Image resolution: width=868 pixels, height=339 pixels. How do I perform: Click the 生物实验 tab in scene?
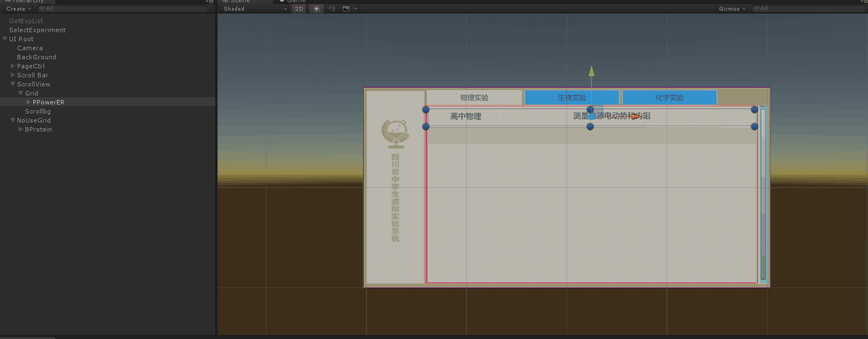click(x=572, y=97)
